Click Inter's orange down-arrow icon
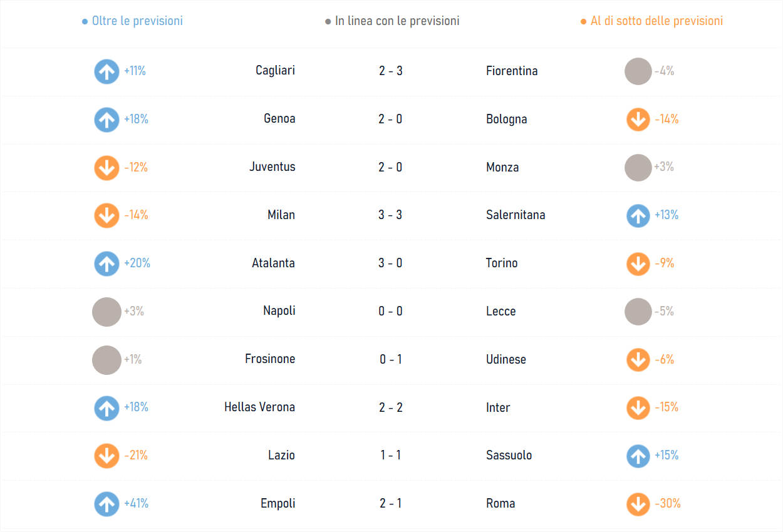Viewport: 783px width, 532px height. click(x=638, y=408)
